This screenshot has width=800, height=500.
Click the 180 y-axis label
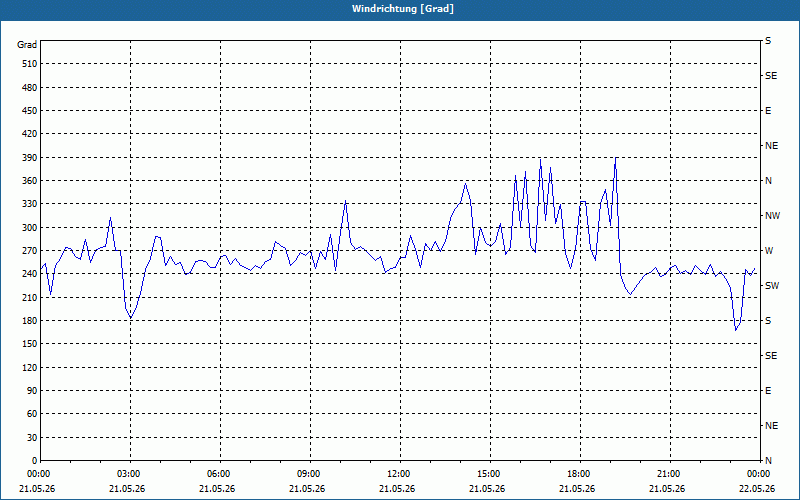coord(30,321)
